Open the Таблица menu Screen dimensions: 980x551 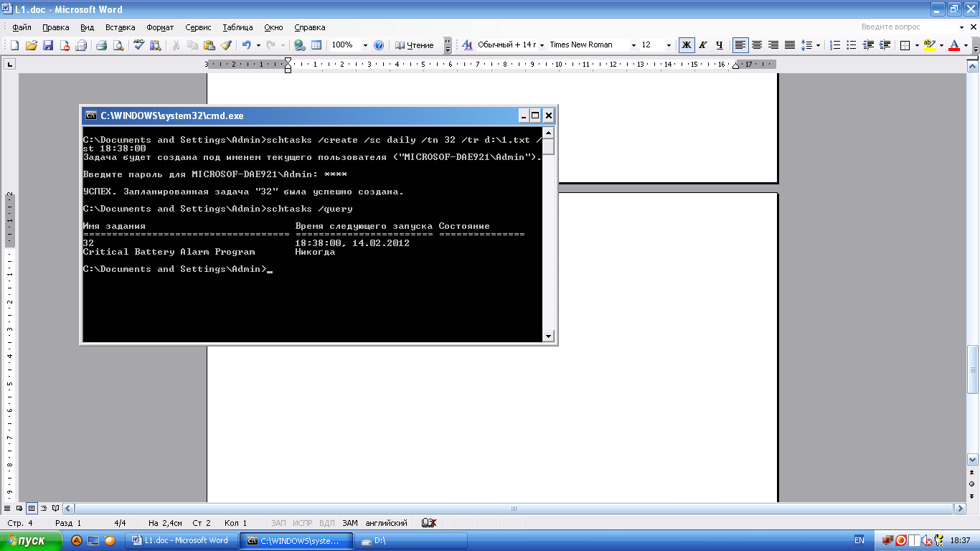point(237,27)
